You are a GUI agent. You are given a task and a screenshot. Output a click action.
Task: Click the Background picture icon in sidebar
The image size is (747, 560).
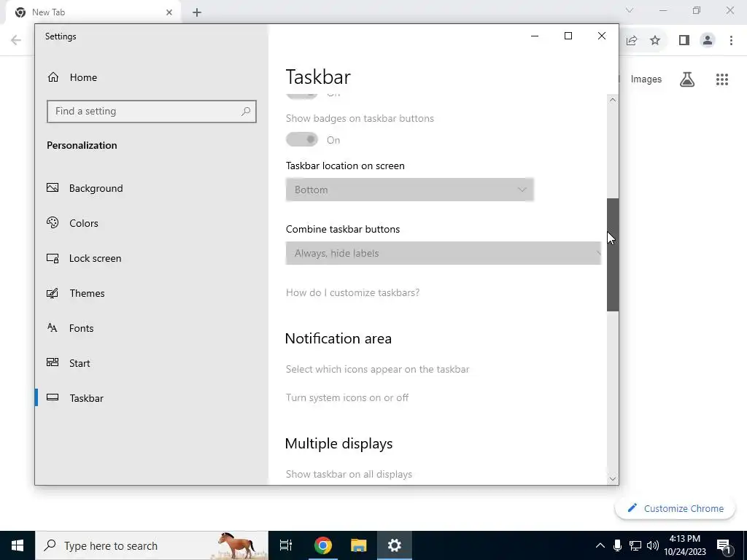tap(53, 187)
